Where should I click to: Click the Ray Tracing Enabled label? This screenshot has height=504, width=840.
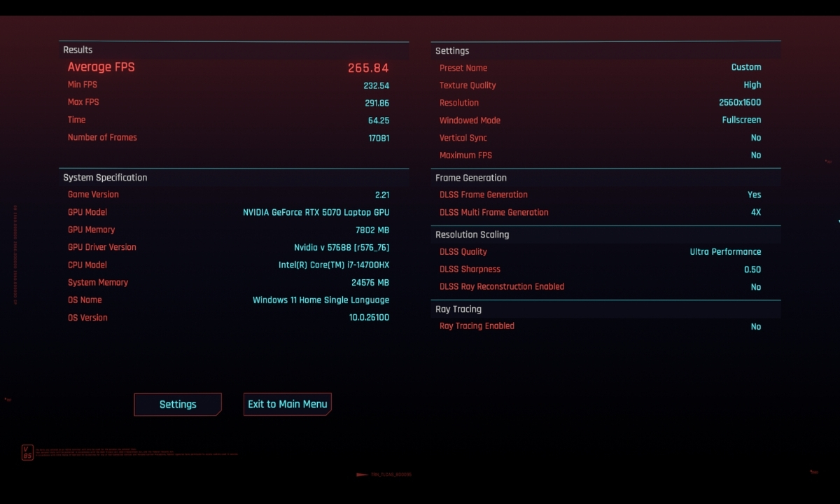[477, 326]
